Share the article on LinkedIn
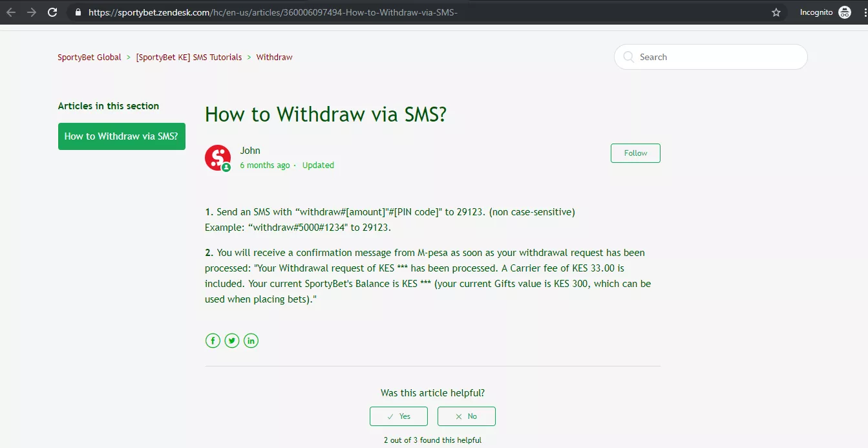Screen dimensions: 868x448 pos(251,340)
